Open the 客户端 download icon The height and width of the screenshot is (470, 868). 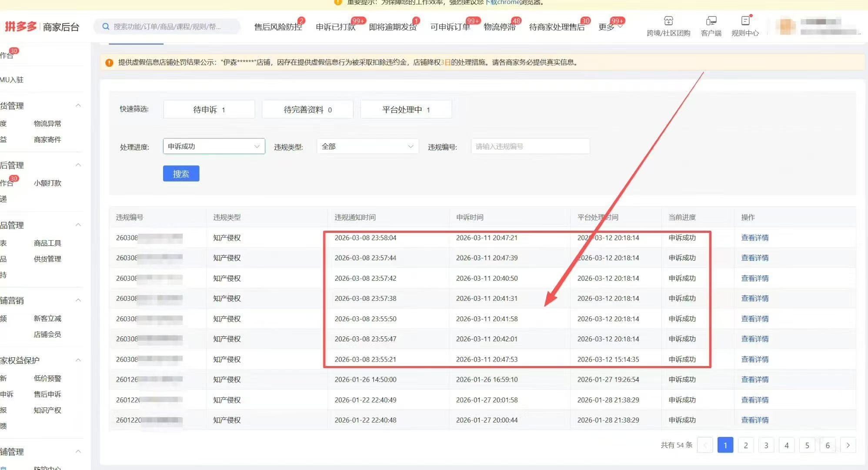click(x=711, y=21)
